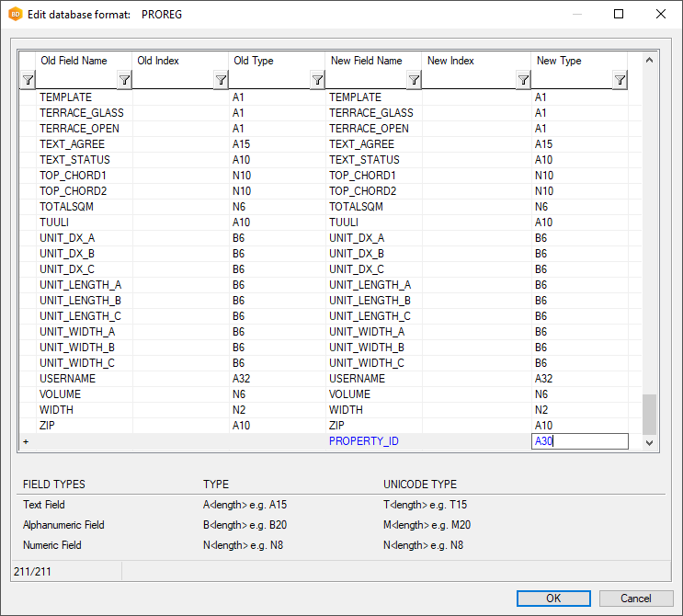Click the TOTALSQM old field name cell
The width and height of the screenshot is (683, 616).
tap(66, 207)
